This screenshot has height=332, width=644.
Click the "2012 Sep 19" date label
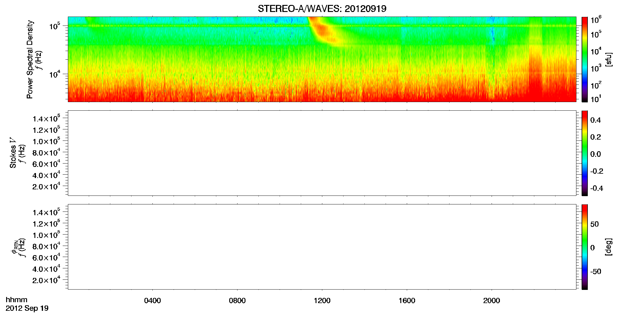pos(27,308)
